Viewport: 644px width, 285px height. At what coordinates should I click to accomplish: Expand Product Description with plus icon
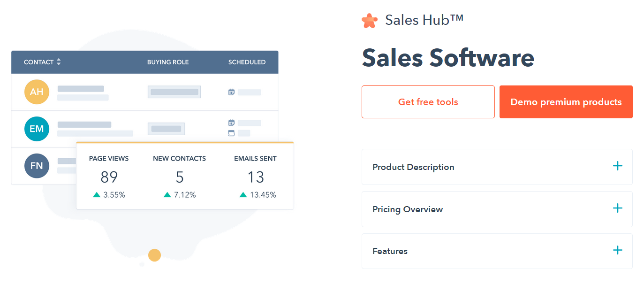(x=618, y=166)
